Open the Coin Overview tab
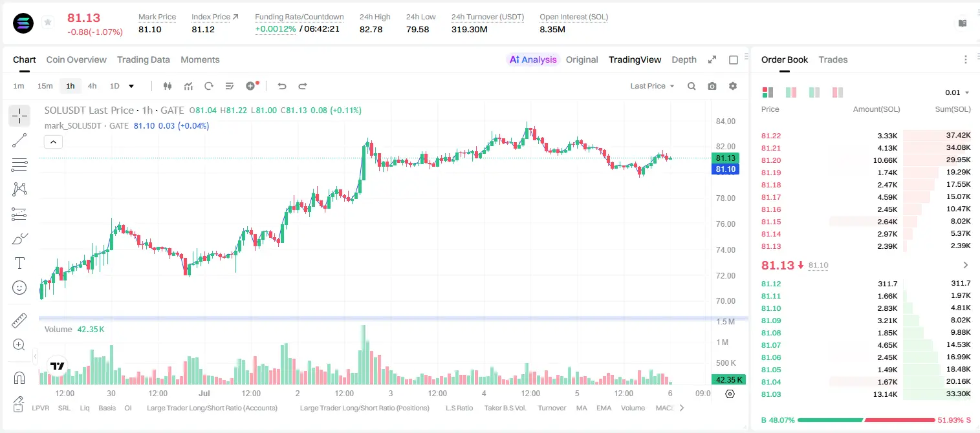The image size is (980, 433). pos(76,59)
